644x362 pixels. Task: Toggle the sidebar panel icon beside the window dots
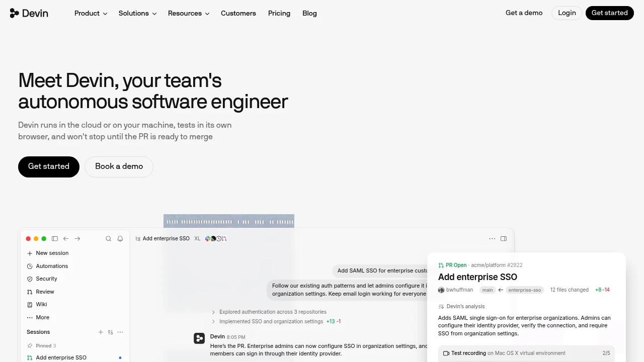point(55,239)
